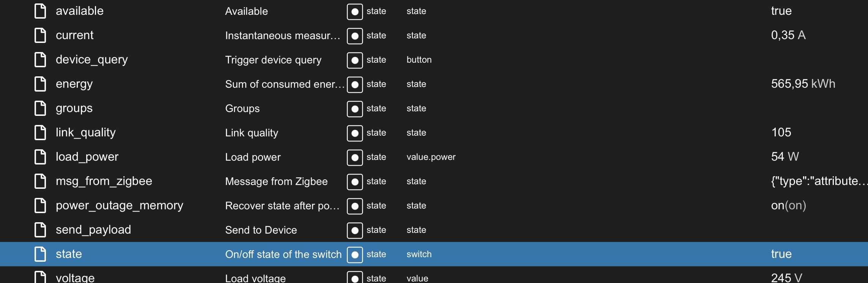Viewport: 868px width, 283px height.
Task: Click the 0,35 A current value
Action: (788, 35)
